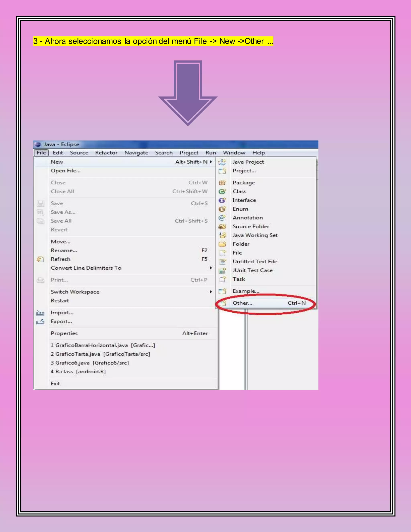Click the Annotation @ icon
Viewport: 411px width, 532px height.
[x=222, y=218]
